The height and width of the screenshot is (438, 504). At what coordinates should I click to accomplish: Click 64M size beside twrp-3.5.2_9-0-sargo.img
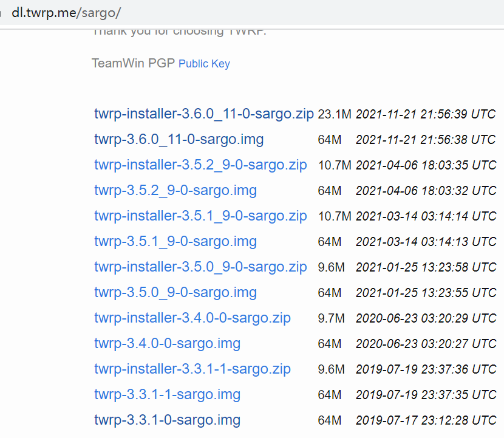(330, 191)
